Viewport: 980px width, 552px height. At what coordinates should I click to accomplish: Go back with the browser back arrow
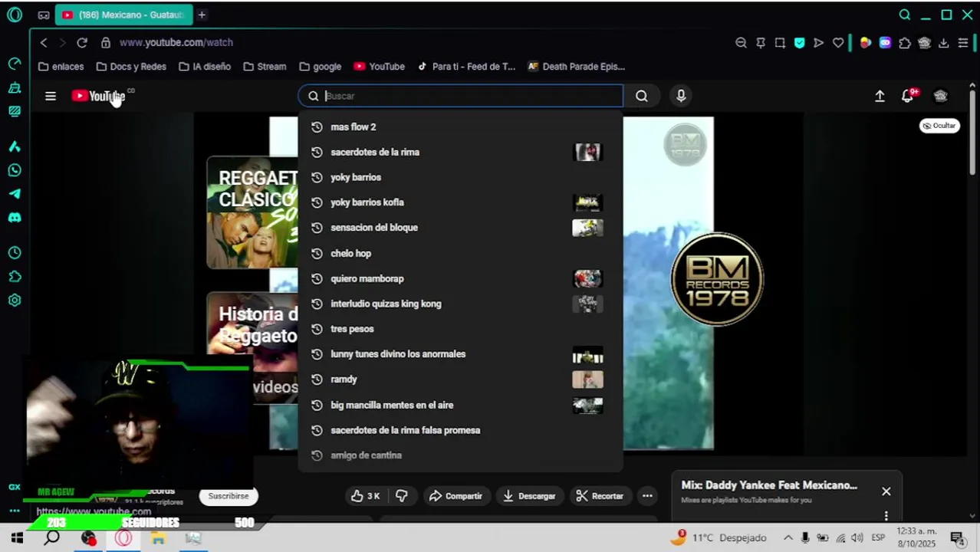(44, 43)
